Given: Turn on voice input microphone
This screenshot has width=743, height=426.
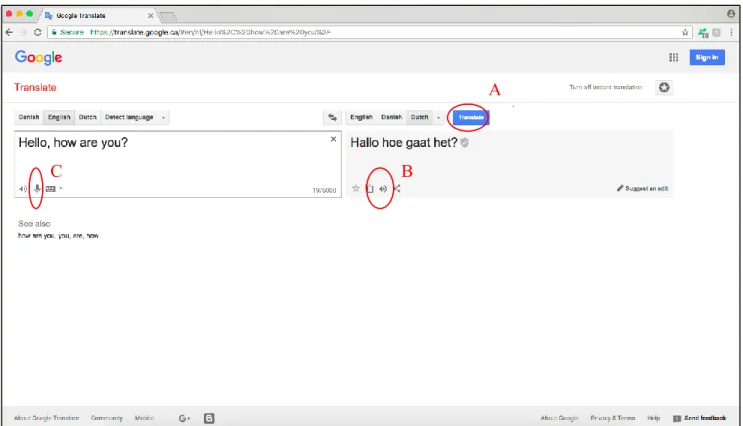Looking at the screenshot, I should (x=37, y=189).
